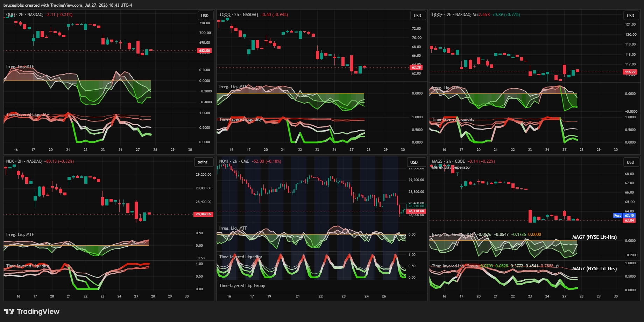Click the QQQE last price label 116.27

coord(630,72)
